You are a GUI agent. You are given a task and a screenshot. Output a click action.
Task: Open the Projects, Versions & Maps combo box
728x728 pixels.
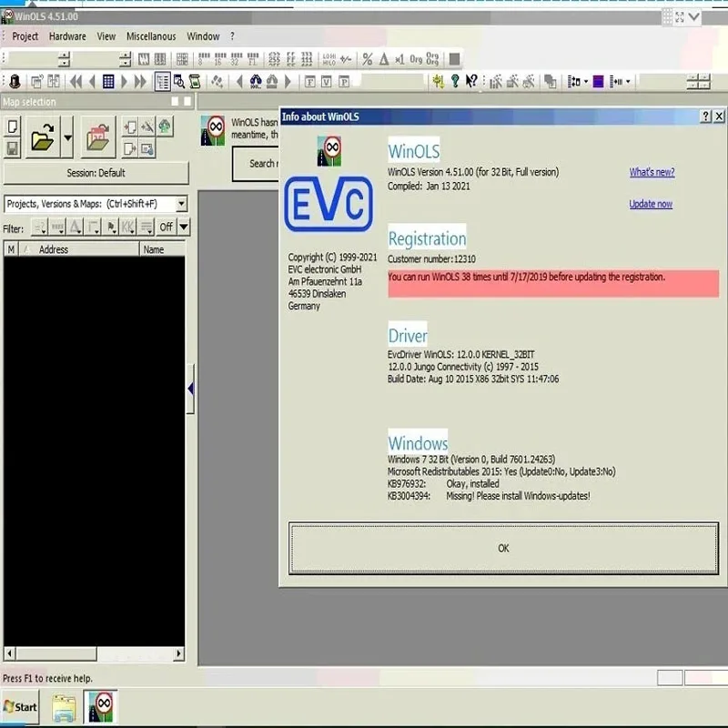(x=96, y=204)
